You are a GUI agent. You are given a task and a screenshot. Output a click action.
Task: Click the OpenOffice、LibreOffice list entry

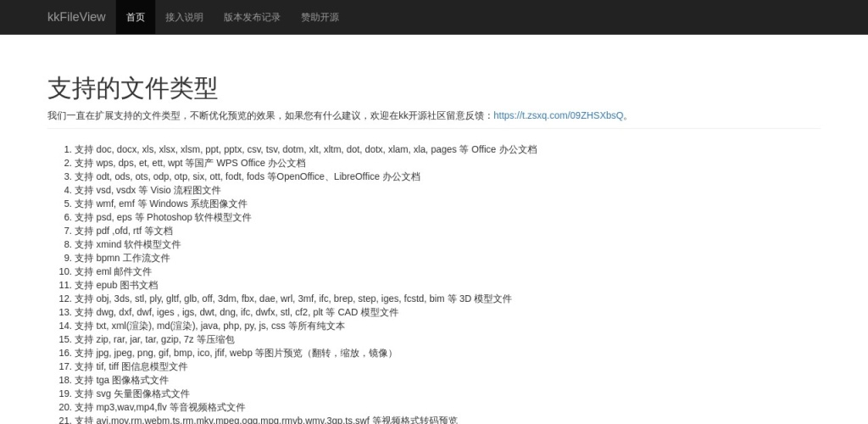click(247, 176)
